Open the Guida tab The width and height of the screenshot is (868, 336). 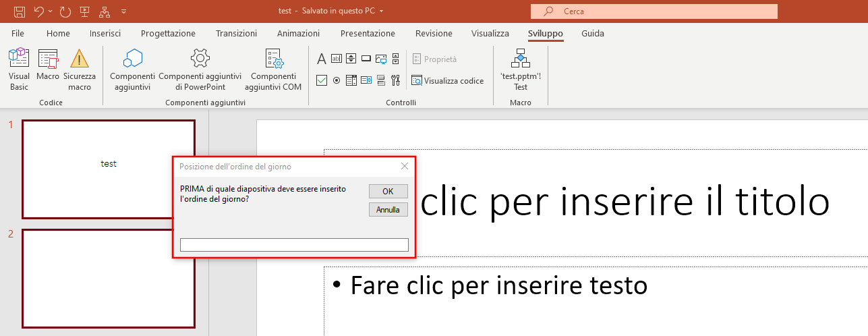point(593,33)
